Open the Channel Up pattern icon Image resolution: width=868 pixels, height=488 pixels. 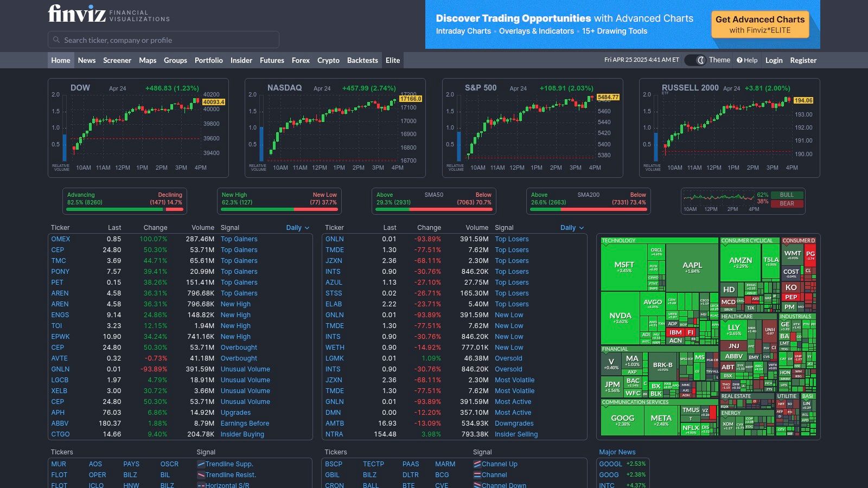(x=477, y=464)
